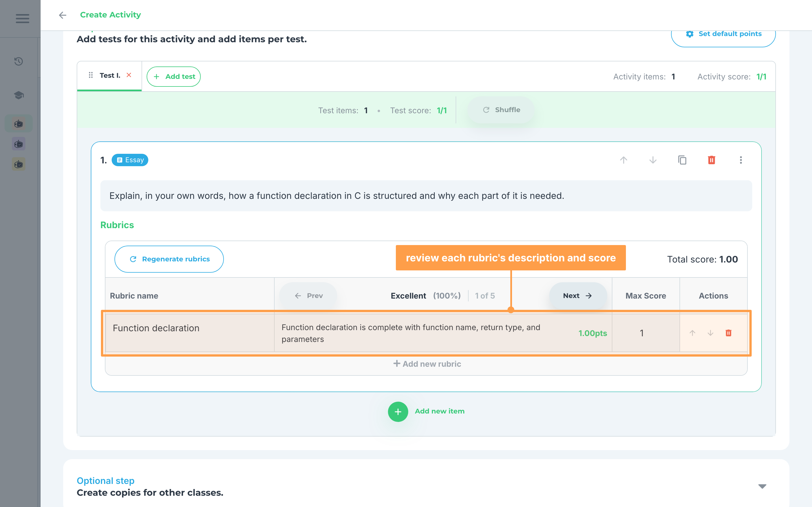Open the hamburger menu in sidebar

[23, 18]
